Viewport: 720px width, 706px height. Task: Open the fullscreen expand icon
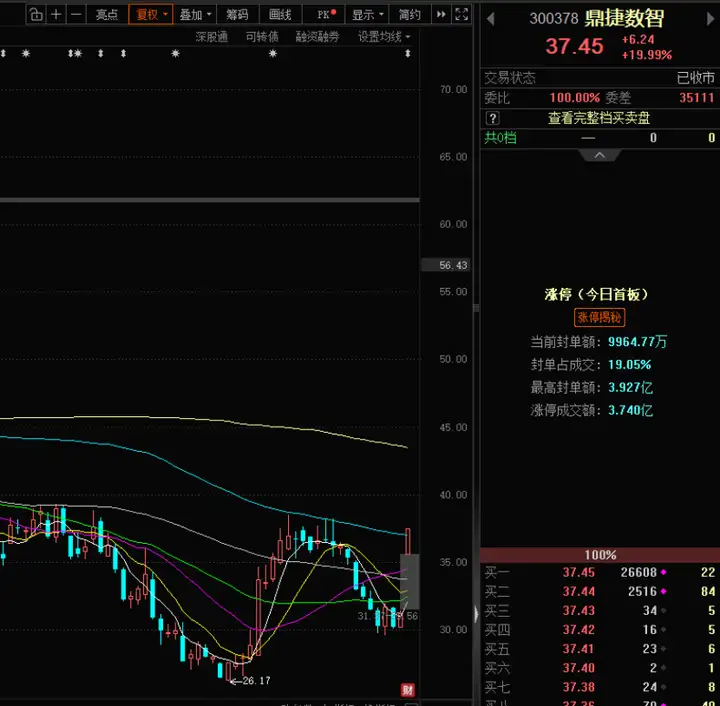tap(461, 15)
